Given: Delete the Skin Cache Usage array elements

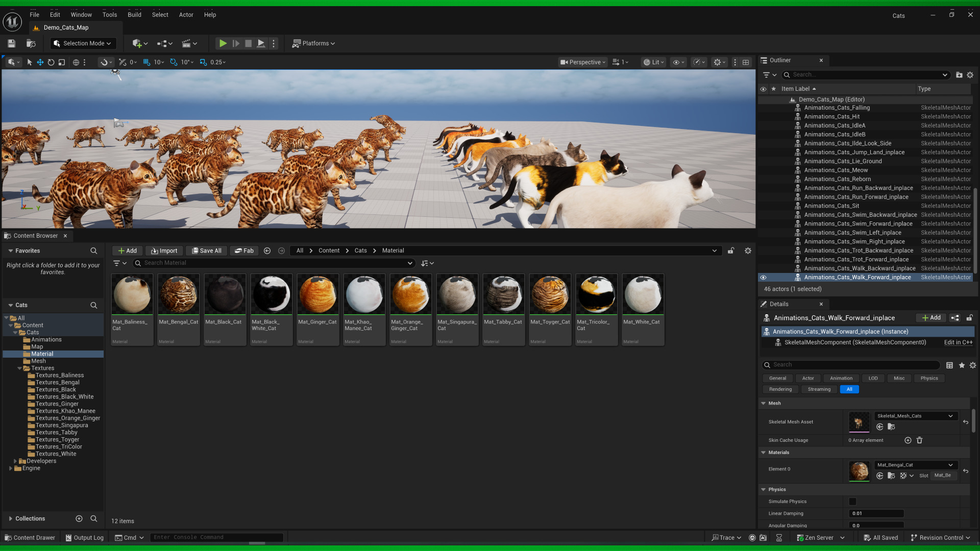Looking at the screenshot, I should 919,440.
